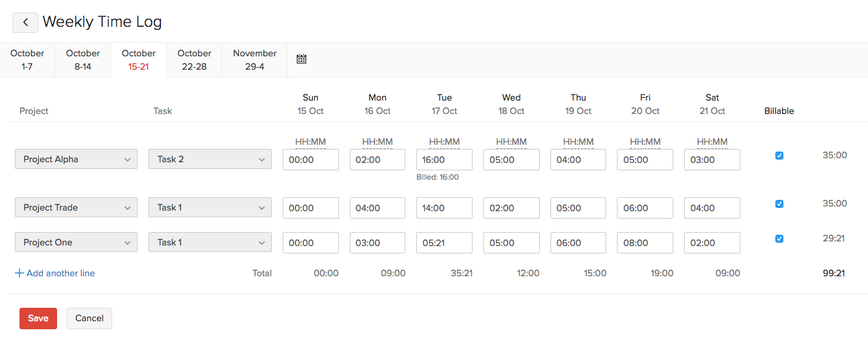Click the plus icon to add line

point(19,273)
